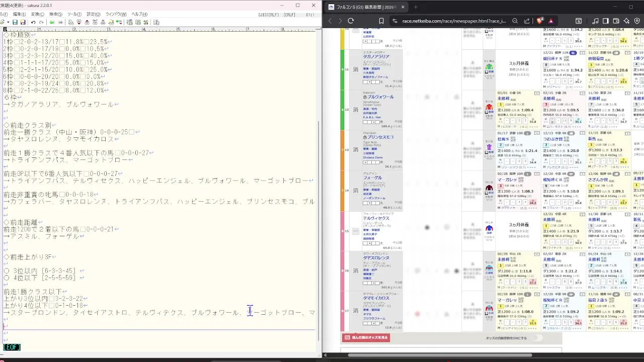Click the save-as floppy icon in sakura
The image size is (644, 362).
click(x=23, y=22)
